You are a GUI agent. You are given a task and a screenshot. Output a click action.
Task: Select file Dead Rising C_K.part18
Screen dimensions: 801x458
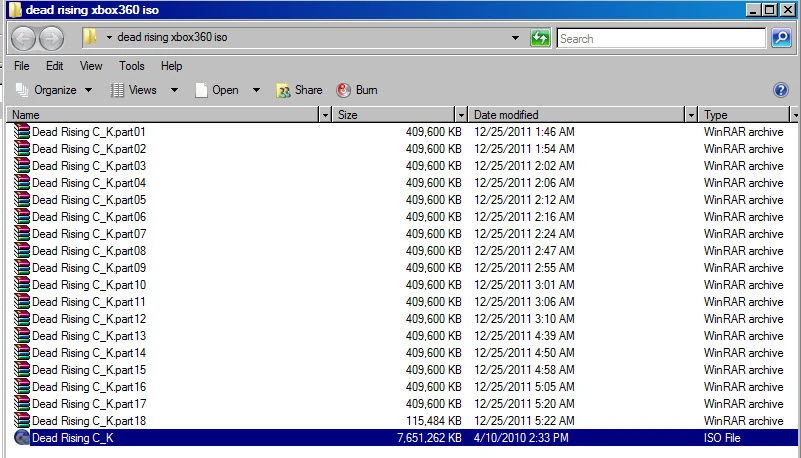pyautogui.click(x=89, y=421)
